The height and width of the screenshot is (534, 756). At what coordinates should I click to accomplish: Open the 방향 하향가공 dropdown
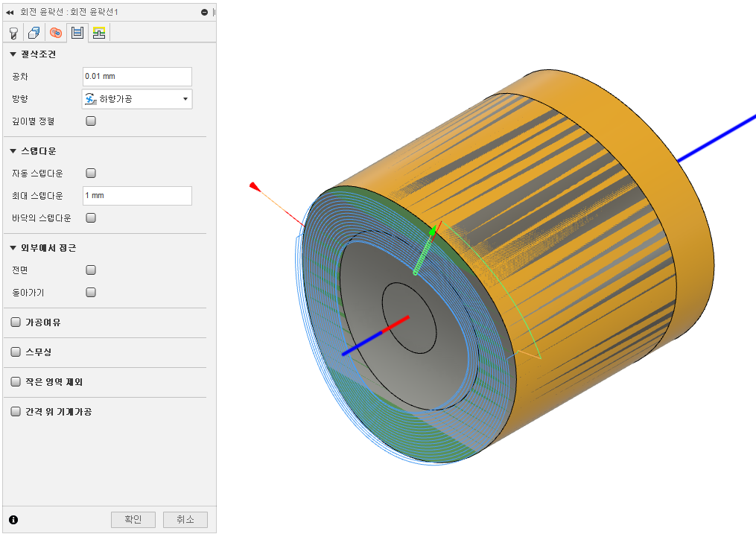click(137, 99)
